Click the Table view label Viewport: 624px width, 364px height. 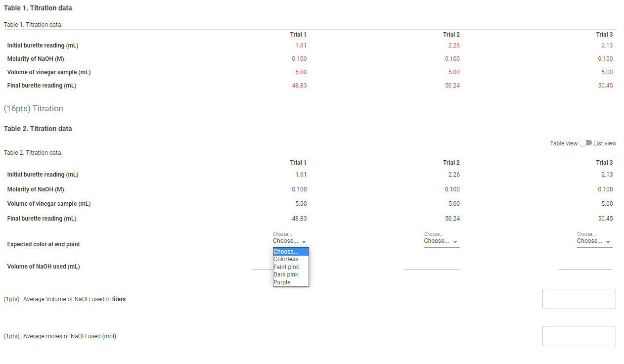(x=563, y=143)
